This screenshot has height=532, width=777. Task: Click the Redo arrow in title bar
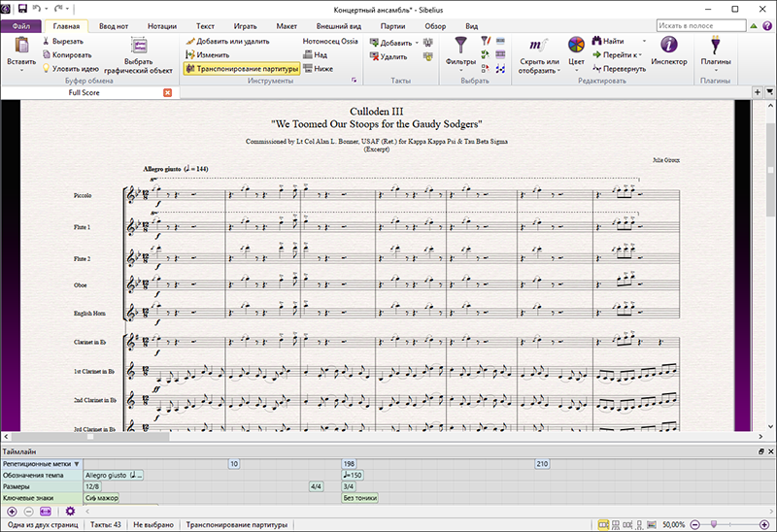tap(58, 9)
